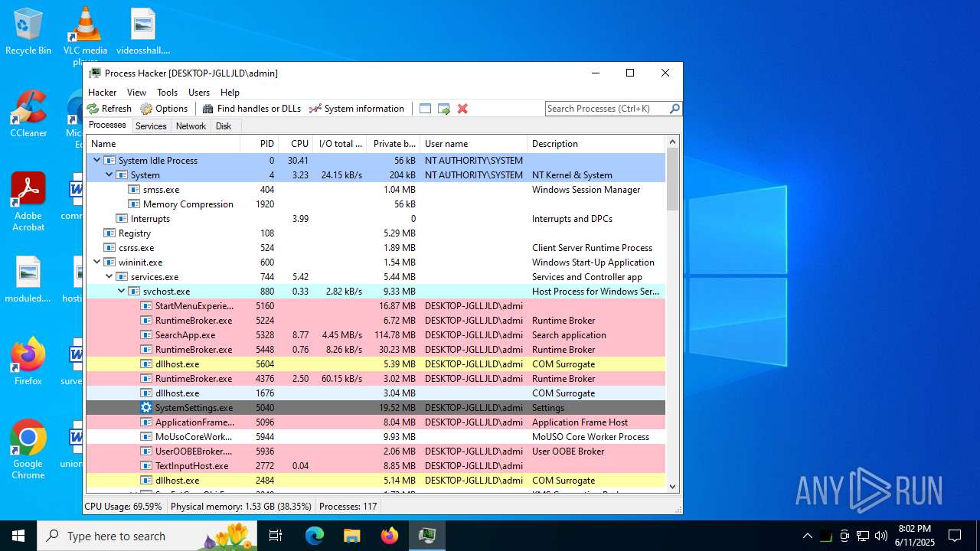Click the process list scroll-down arrow
This screenshot has width=980, height=551.
click(x=673, y=487)
